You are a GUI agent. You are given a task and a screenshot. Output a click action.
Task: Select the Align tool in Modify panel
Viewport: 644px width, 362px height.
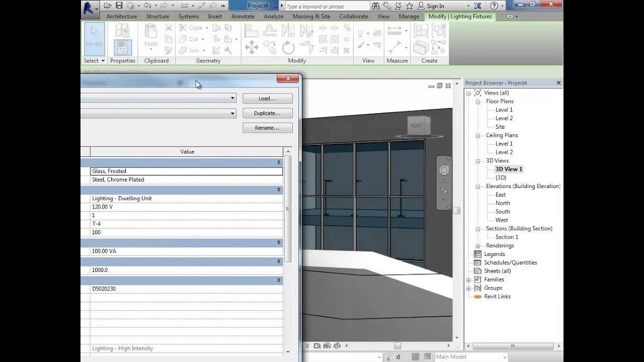point(252,31)
